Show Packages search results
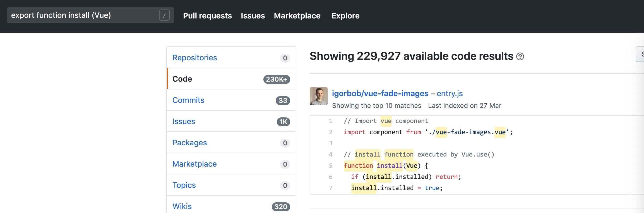644x213 pixels. (231, 143)
